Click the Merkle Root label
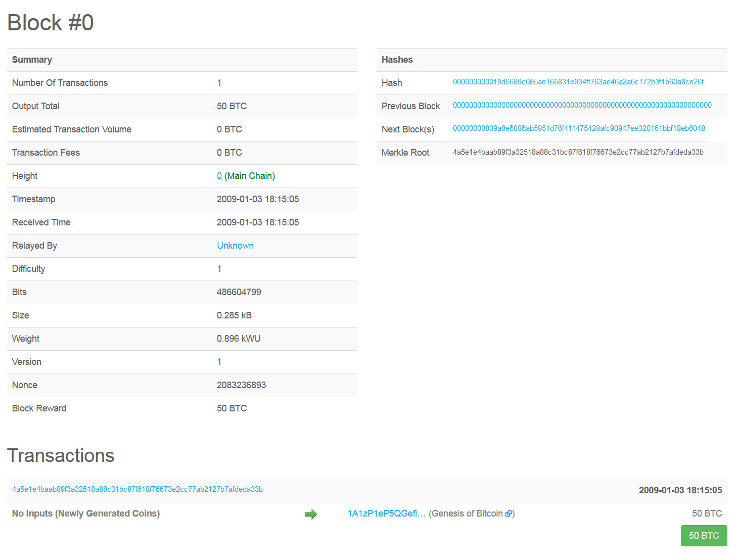739x560 pixels. (405, 153)
